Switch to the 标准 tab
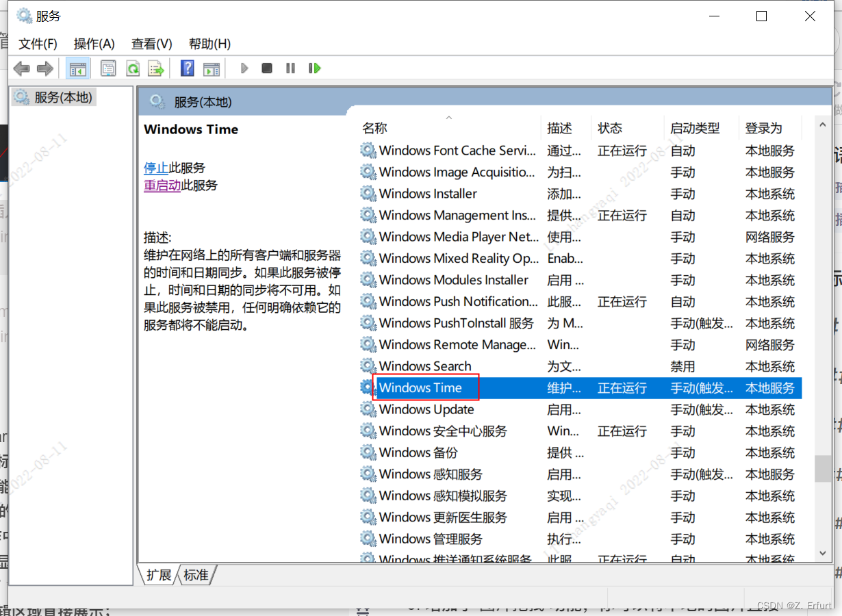 (196, 575)
